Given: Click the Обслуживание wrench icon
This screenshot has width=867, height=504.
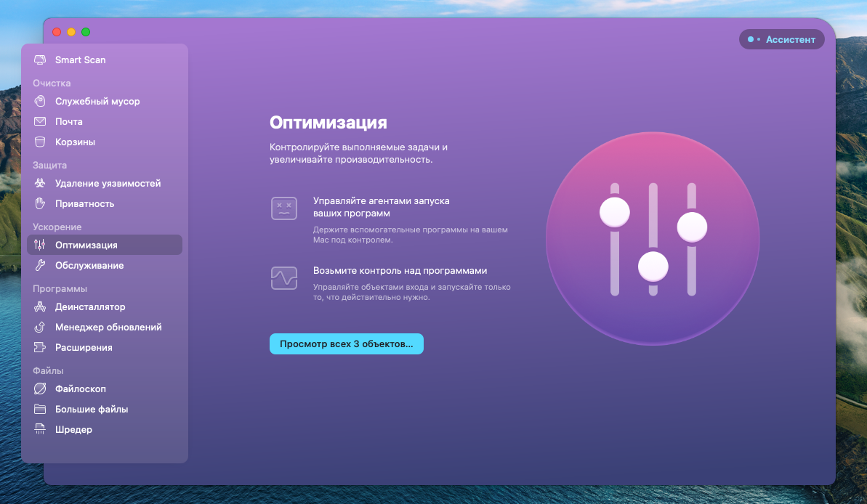Looking at the screenshot, I should [x=40, y=266].
